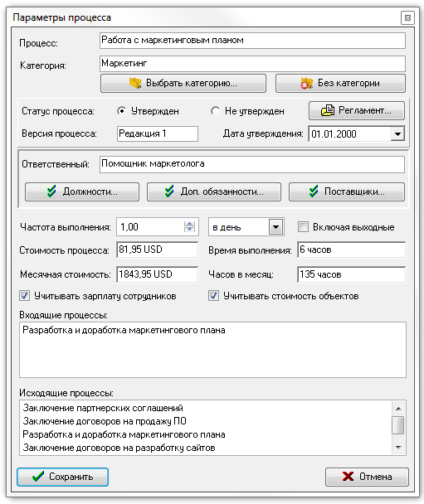The image size is (424, 504).
Task: Select Заключение договоров на продажу ПО item
Action: click(105, 421)
